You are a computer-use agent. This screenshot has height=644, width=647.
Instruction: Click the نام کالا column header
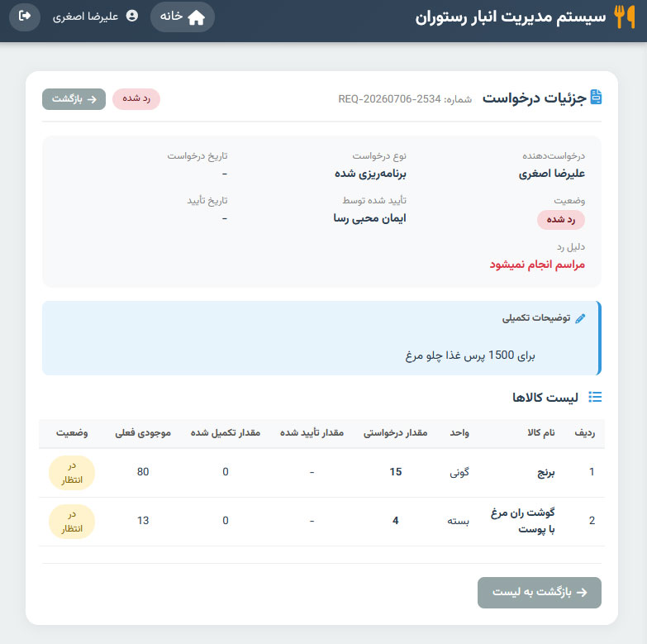click(541, 432)
